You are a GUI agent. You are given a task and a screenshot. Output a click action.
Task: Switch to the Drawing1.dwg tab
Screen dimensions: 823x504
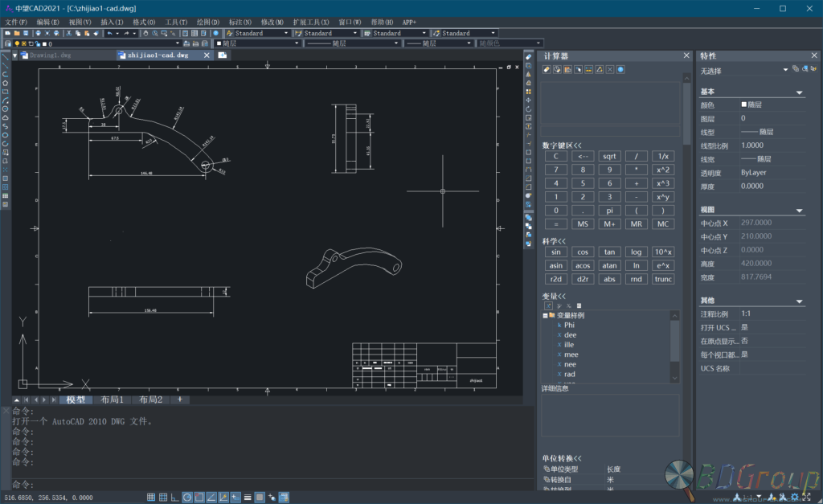tap(51, 55)
